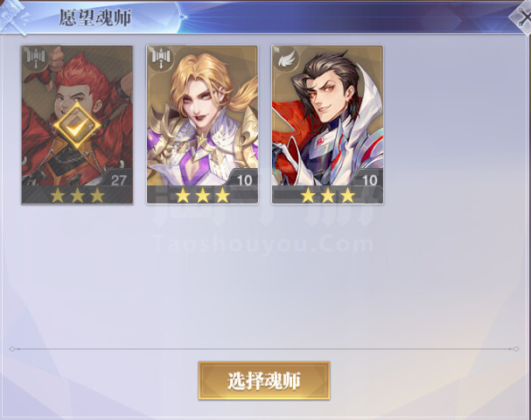Viewport: 531px width, 420px height.
Task: Close the 愿望魂师 dialog
Action: 523,17
